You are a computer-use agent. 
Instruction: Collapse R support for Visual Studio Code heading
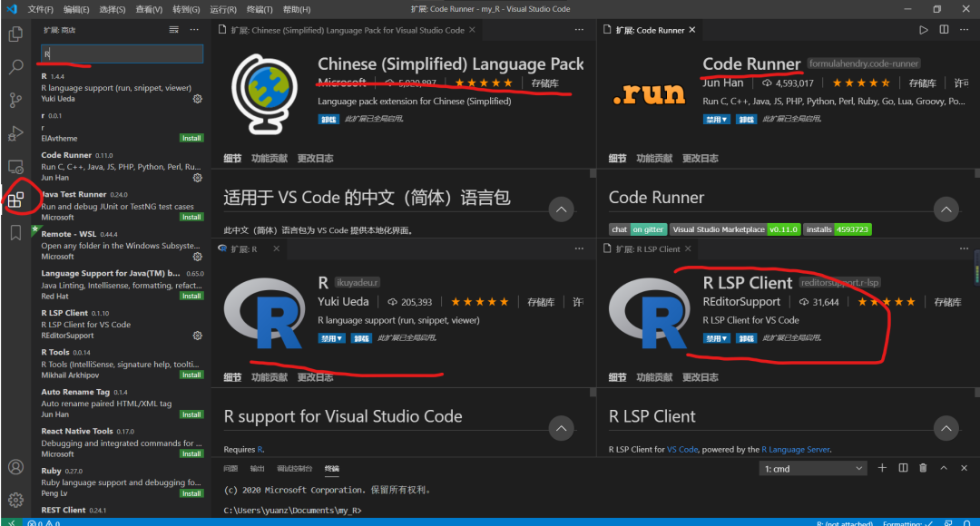click(x=562, y=428)
